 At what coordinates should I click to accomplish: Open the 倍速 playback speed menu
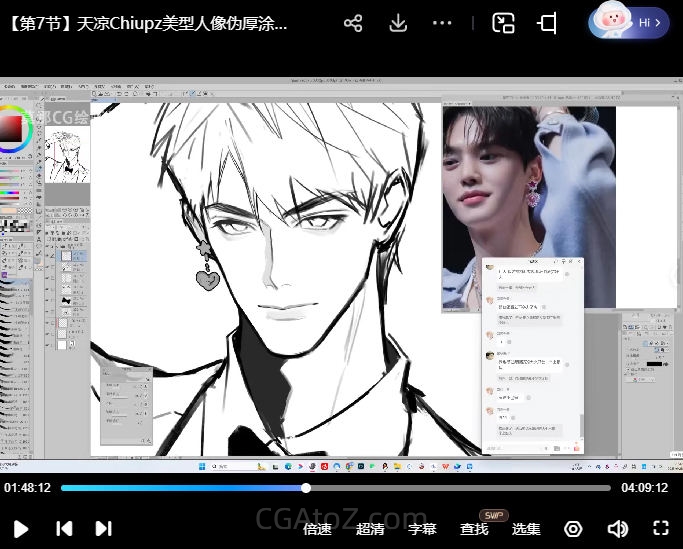(x=317, y=529)
